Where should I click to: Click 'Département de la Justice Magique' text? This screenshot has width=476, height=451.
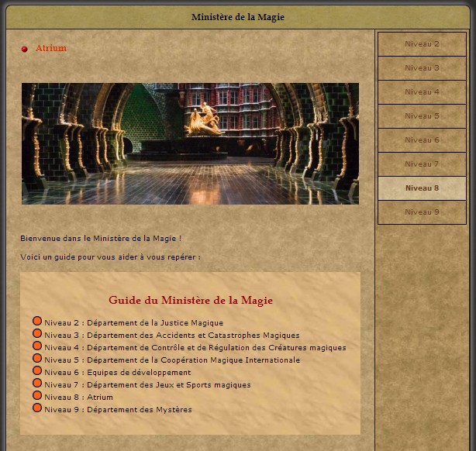point(155,323)
